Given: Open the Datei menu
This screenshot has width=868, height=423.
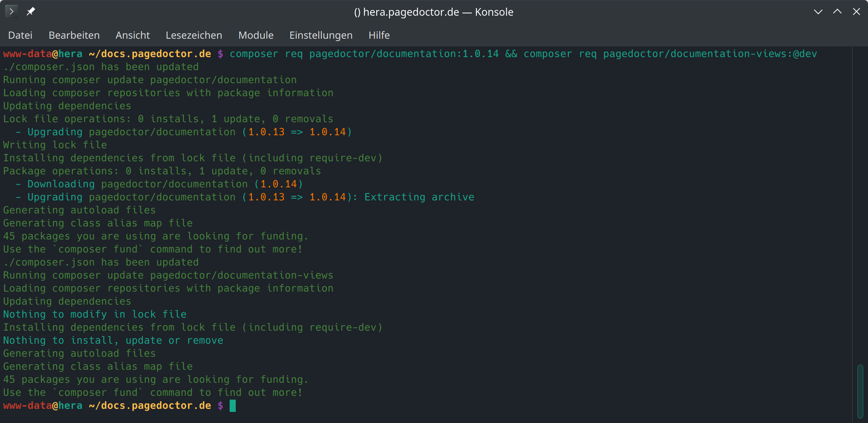Looking at the screenshot, I should point(20,35).
